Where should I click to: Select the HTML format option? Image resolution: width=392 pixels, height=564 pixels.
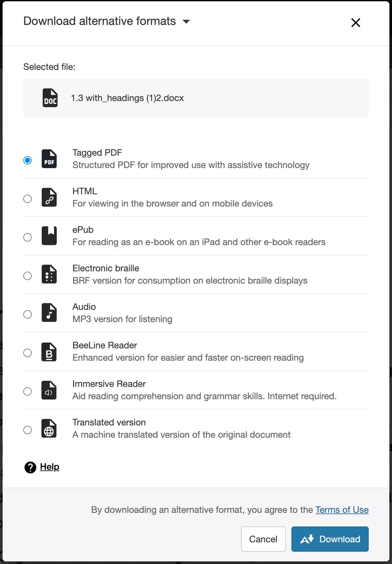(x=27, y=198)
